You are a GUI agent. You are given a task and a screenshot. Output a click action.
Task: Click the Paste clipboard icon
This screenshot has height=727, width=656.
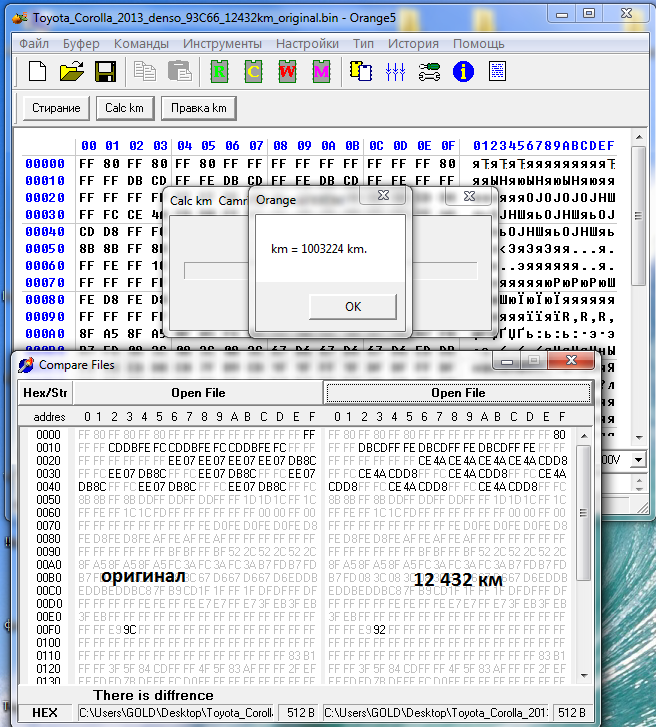coord(179,71)
